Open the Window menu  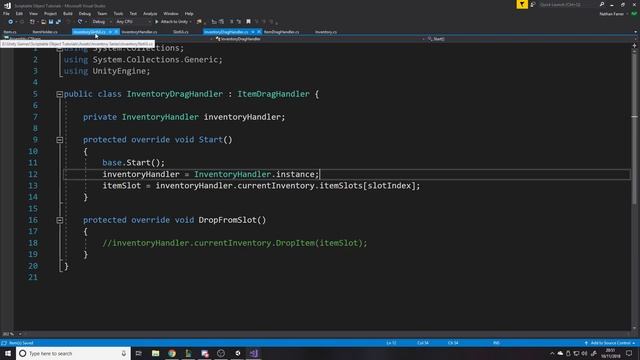[x=171, y=13]
